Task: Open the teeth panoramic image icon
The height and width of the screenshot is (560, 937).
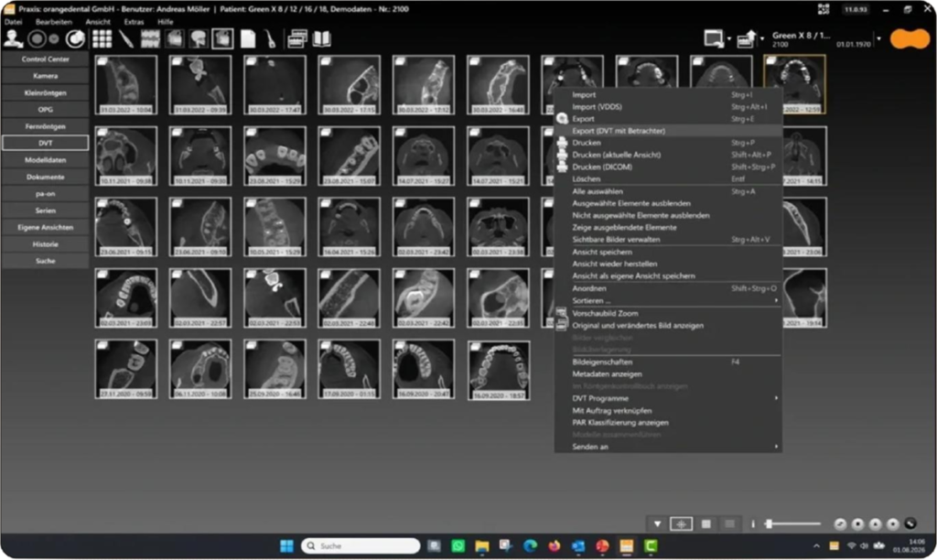Action: pos(150,38)
